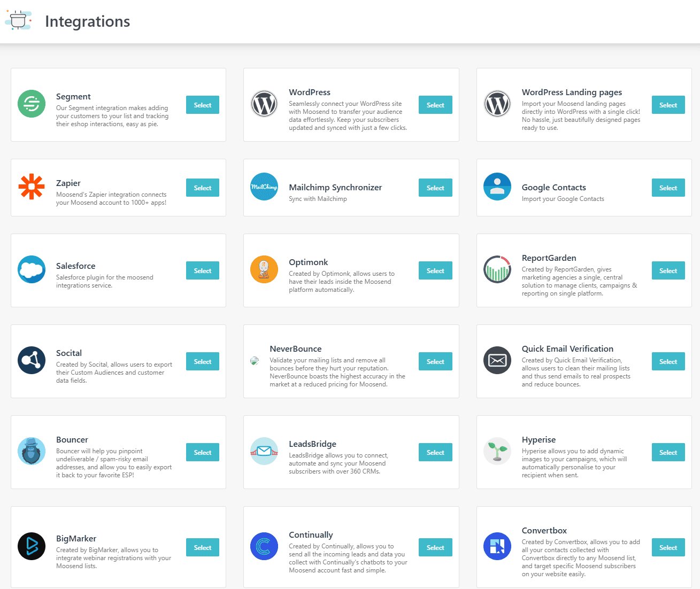Viewport: 700px width, 589px height.
Task: Select the Socital integration
Action: [x=203, y=361]
